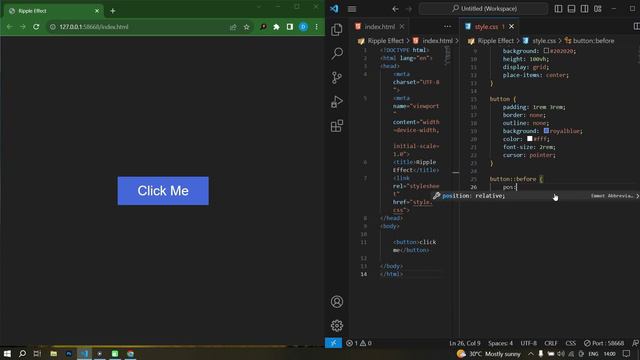Show hidden system tray icons
The height and width of the screenshot is (360, 640).
coord(531,353)
